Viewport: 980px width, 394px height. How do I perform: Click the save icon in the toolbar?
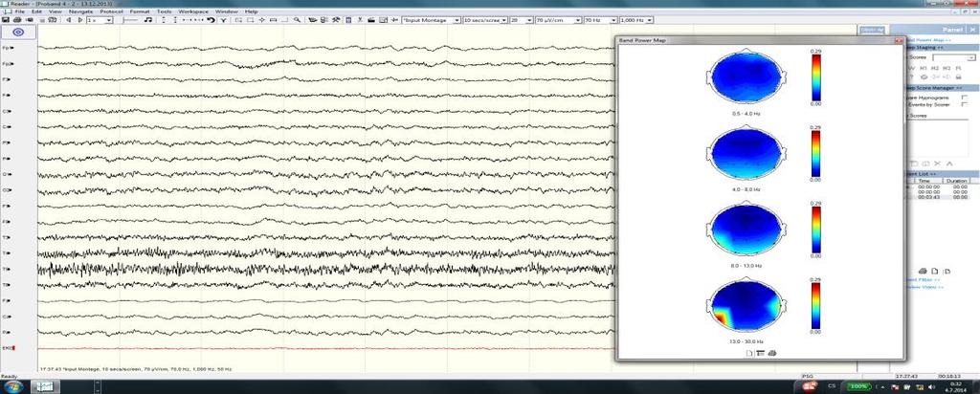5,20
